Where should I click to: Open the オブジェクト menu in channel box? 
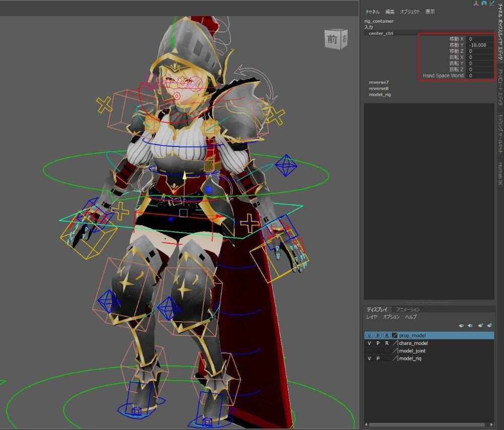410,12
